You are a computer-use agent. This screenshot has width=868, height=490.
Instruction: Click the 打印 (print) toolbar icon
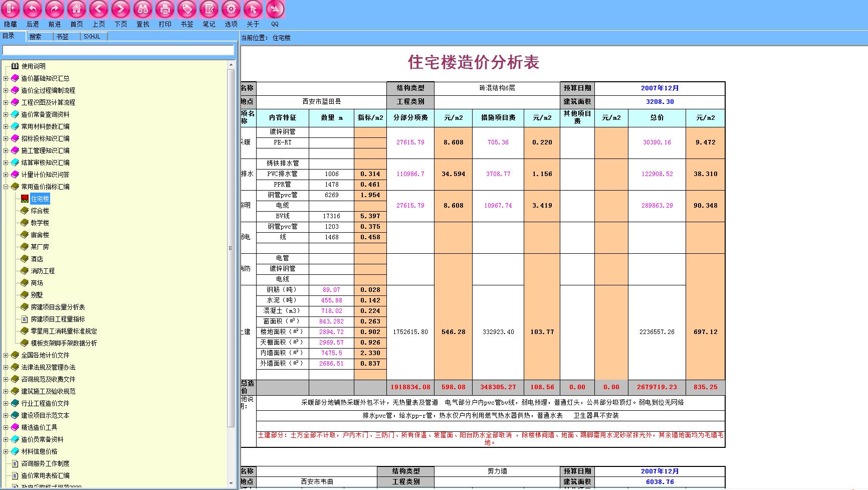(x=165, y=10)
